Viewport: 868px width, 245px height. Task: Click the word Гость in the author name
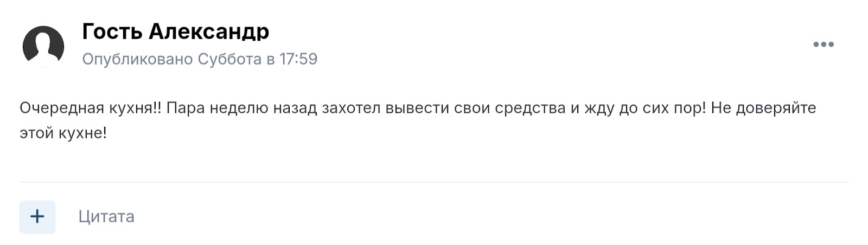coord(112,31)
